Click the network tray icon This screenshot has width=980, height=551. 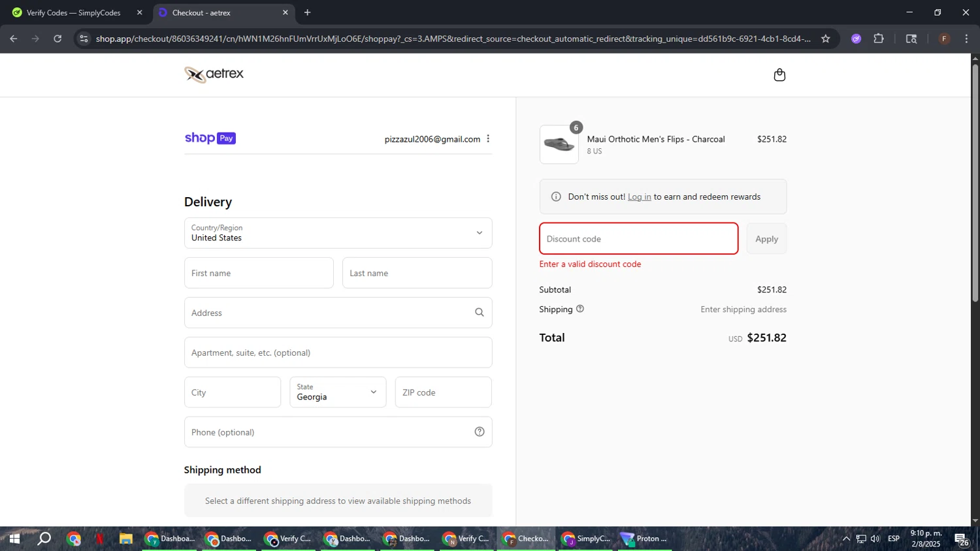[x=861, y=539]
